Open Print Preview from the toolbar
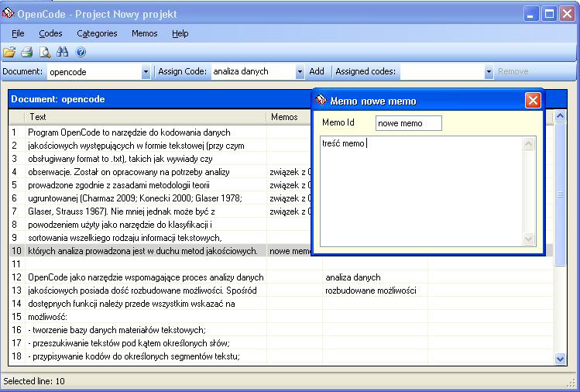580x392 pixels. click(45, 52)
